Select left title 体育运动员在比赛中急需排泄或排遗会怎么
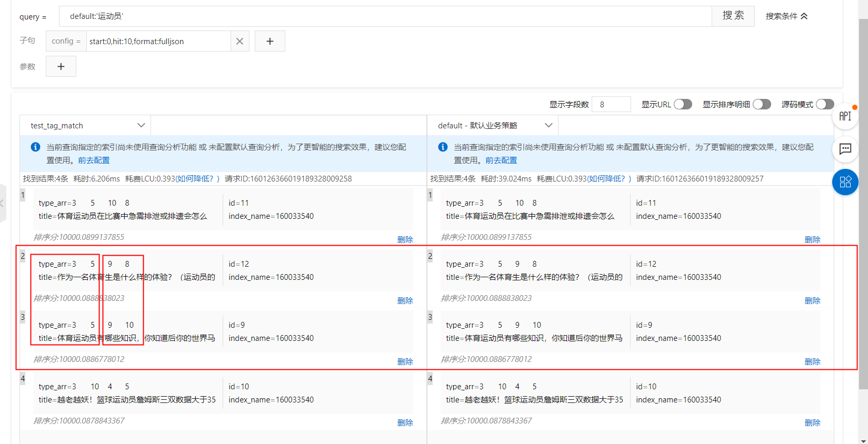868x444 pixels. (x=132, y=216)
